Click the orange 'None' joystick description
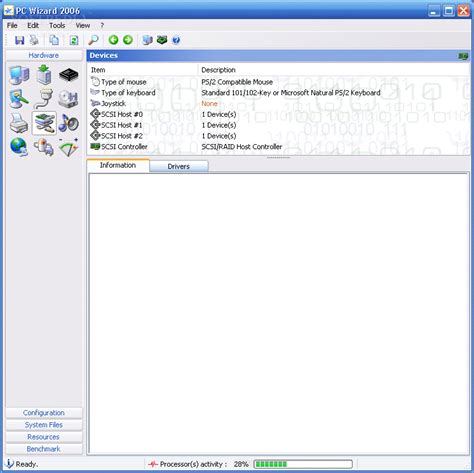The width and height of the screenshot is (474, 473). coord(209,104)
